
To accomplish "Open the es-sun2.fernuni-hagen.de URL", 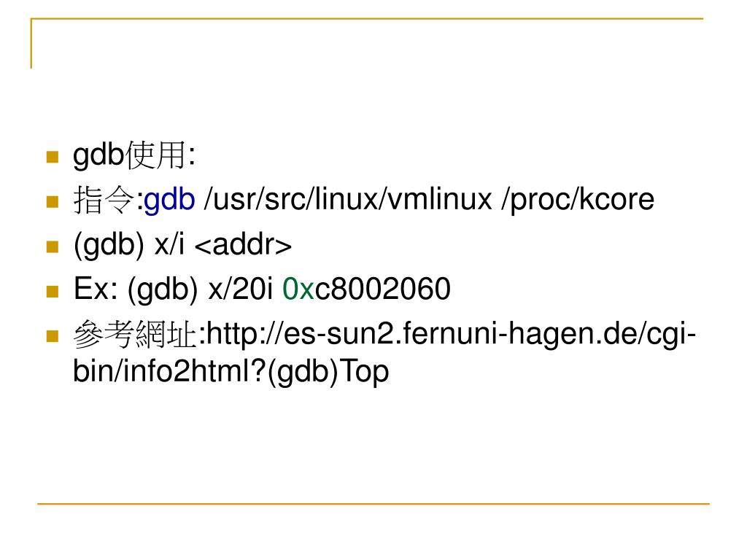I will [x=451, y=334].
